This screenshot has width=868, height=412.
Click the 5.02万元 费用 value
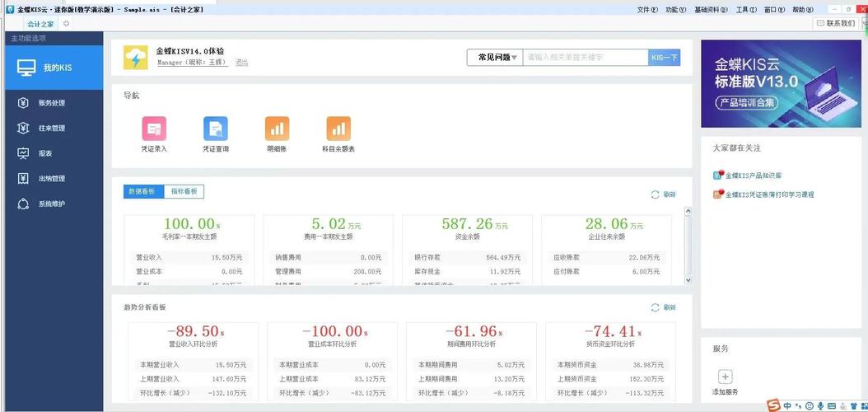tap(336, 224)
